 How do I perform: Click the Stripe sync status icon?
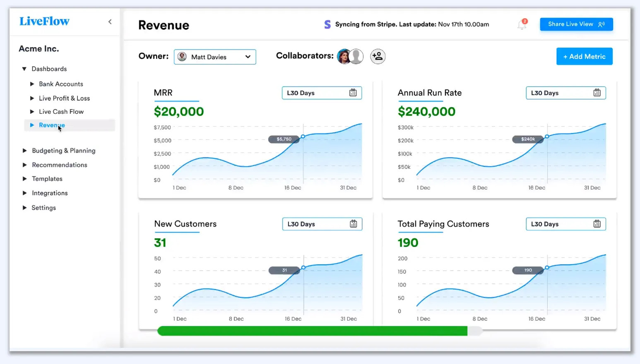click(x=327, y=25)
